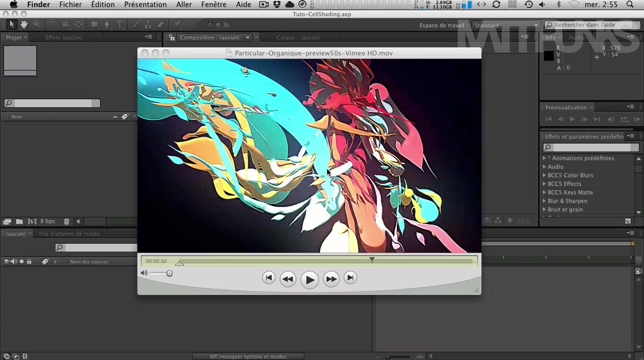644x360 pixels.
Task: Select the Text tool in the toolbar
Action: [120, 25]
